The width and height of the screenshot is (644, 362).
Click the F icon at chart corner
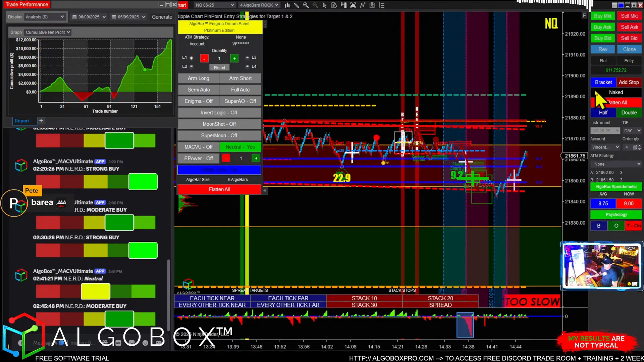pyautogui.click(x=584, y=15)
